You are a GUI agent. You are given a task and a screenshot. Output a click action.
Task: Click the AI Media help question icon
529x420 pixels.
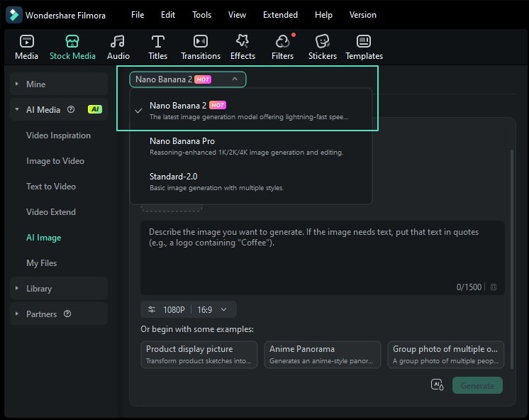coord(71,109)
